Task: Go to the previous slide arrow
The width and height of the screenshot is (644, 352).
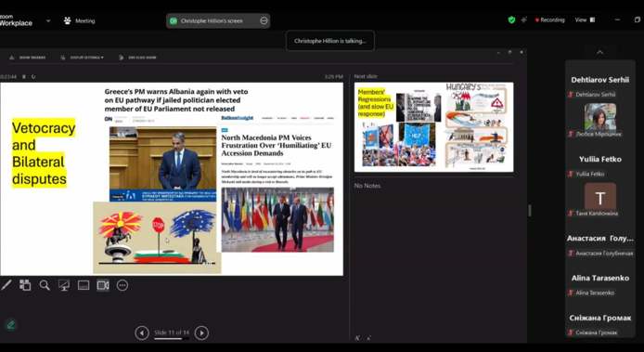Action: pyautogui.click(x=142, y=332)
